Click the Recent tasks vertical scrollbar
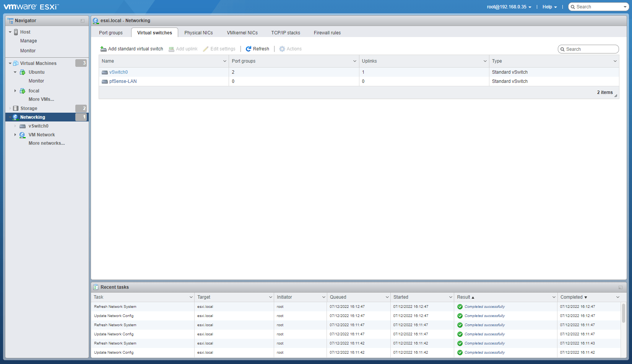The height and width of the screenshot is (364, 632). pos(624,313)
